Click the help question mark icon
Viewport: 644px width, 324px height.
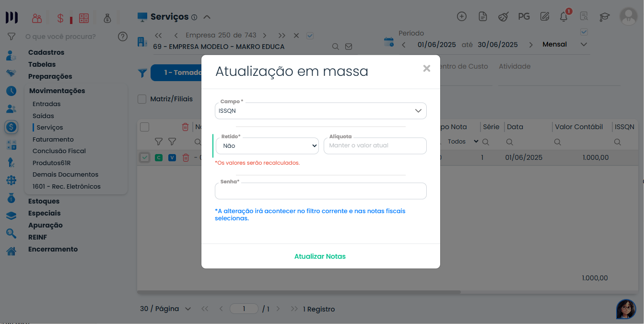(123, 36)
